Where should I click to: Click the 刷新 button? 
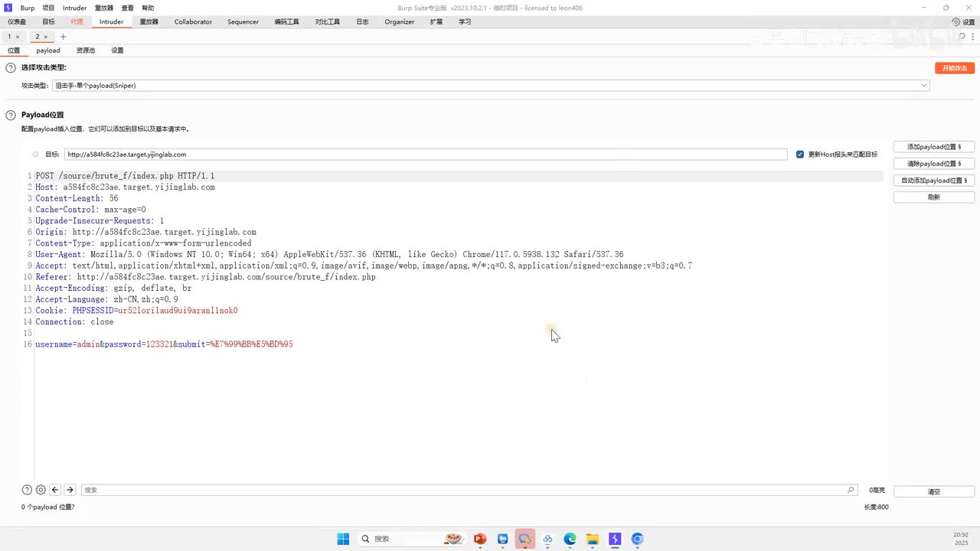click(x=934, y=197)
